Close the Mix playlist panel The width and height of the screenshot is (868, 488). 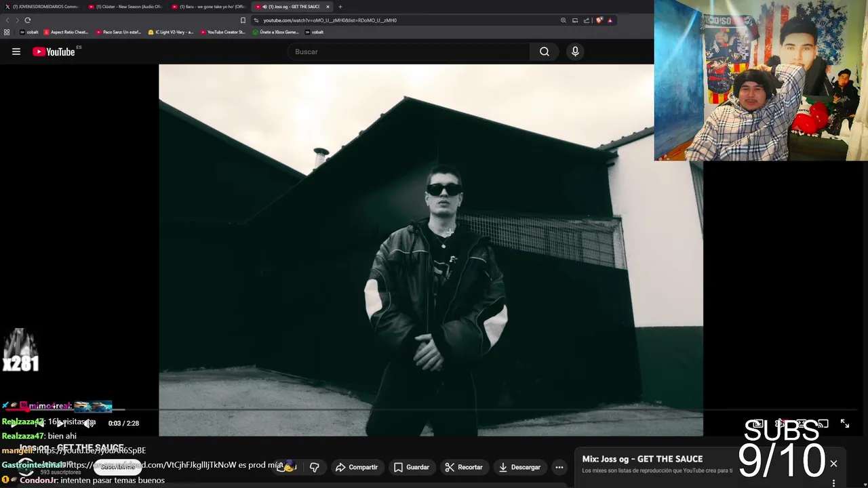(833, 464)
